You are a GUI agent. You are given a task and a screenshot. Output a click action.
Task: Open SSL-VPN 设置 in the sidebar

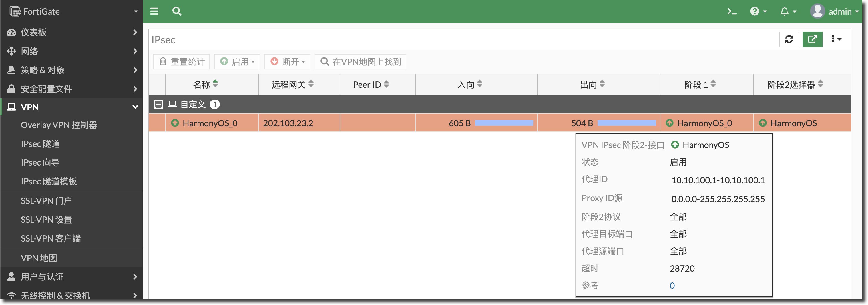point(47,220)
